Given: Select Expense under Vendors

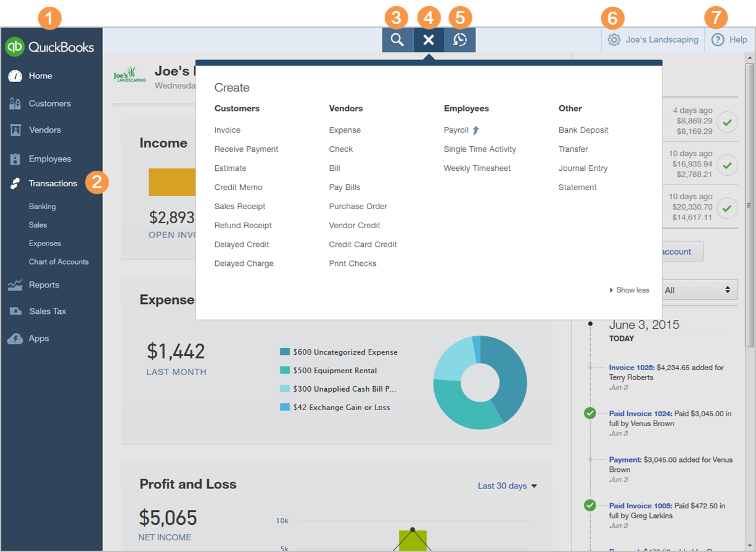Looking at the screenshot, I should tap(345, 130).
